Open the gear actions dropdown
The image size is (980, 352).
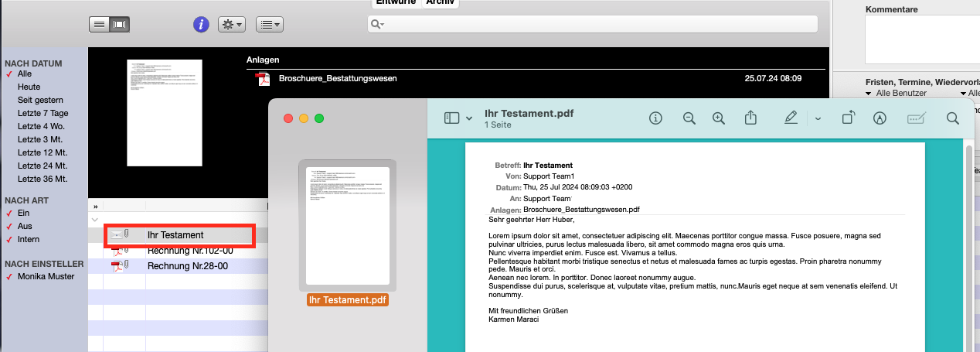coord(231,25)
